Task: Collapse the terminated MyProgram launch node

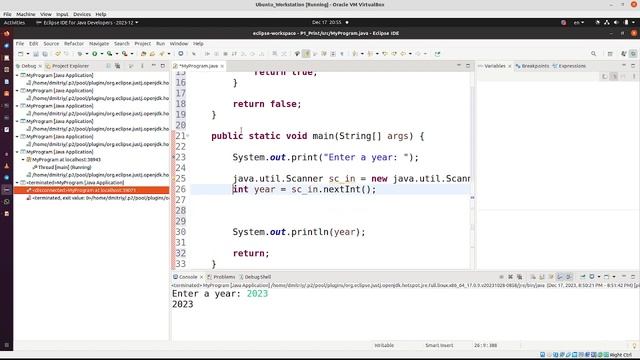Action: tap(17, 182)
